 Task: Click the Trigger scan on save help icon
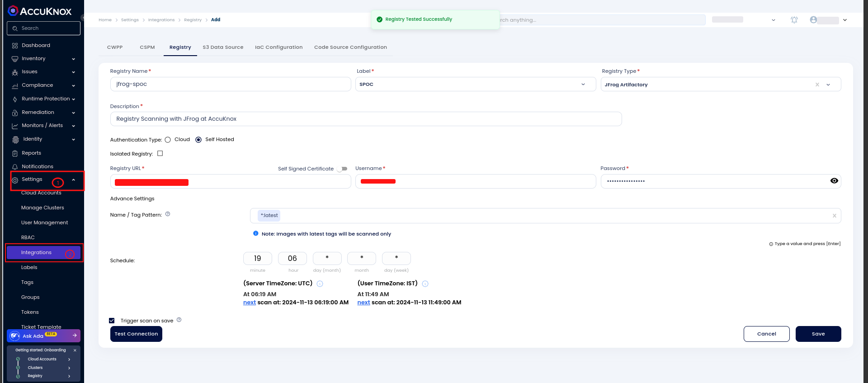179,320
